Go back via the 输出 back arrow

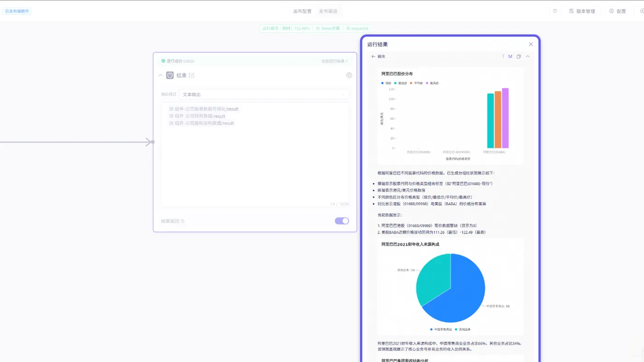[374, 57]
